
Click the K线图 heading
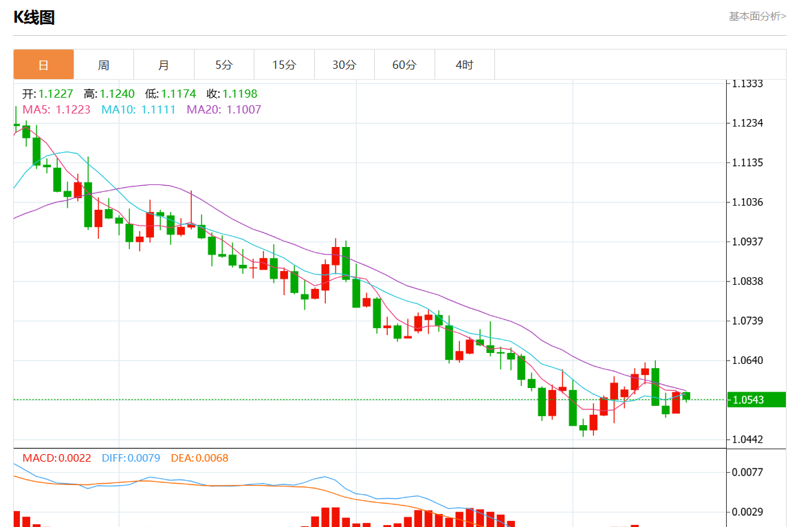pyautogui.click(x=34, y=18)
